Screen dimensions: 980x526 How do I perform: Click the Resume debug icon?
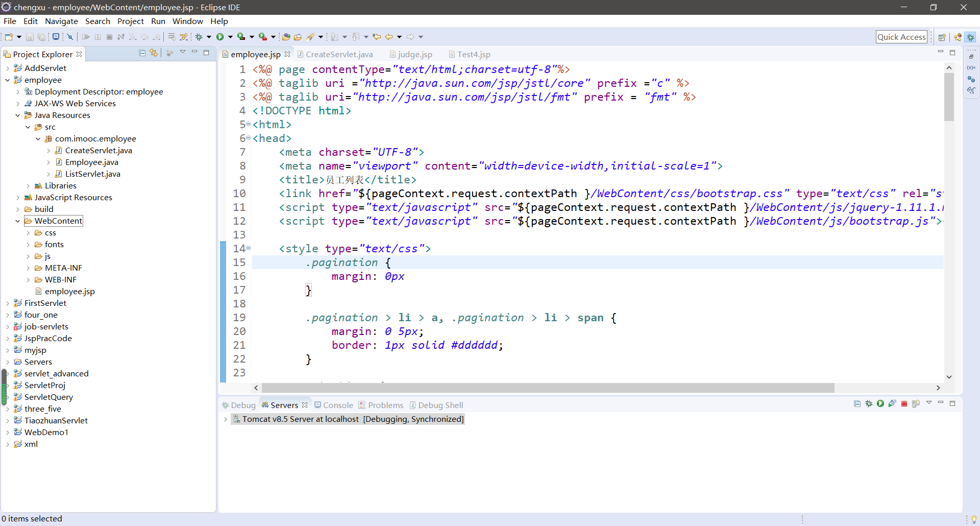click(86, 37)
